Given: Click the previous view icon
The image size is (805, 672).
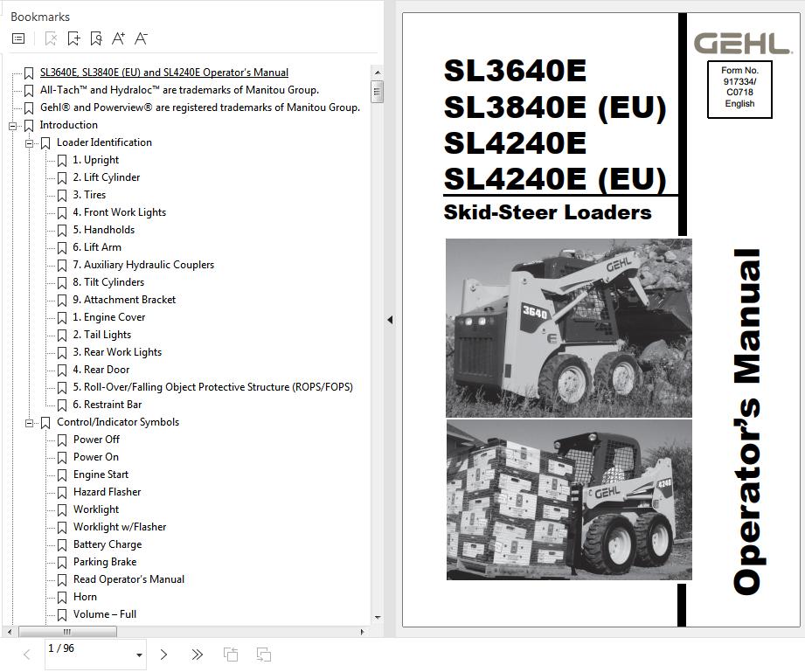Looking at the screenshot, I should pos(231,655).
